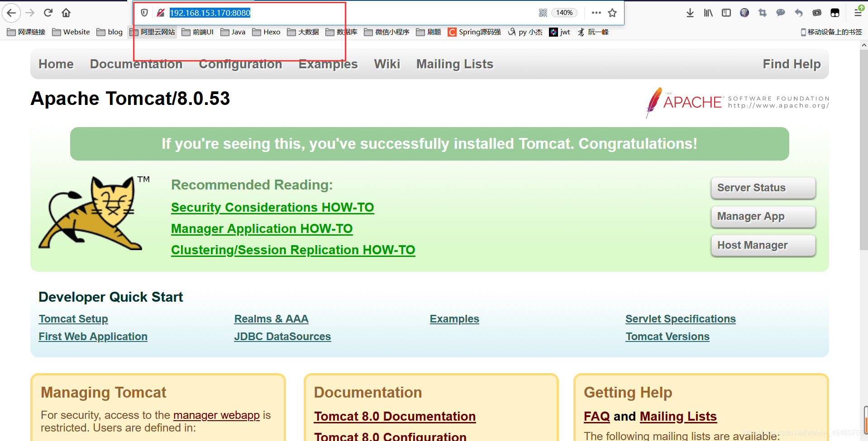Go back with the browser back arrow
Screen dimensions: 868x441
[x=11, y=13]
